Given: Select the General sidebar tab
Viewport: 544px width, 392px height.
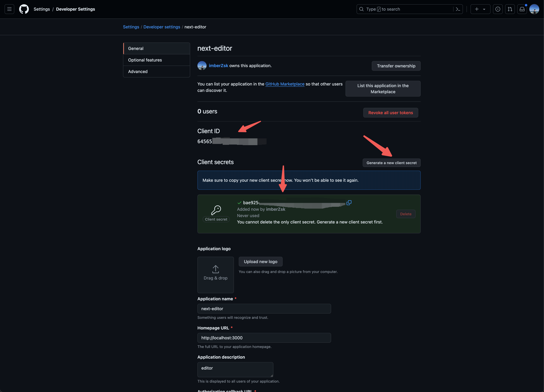Looking at the screenshot, I should click(157, 48).
